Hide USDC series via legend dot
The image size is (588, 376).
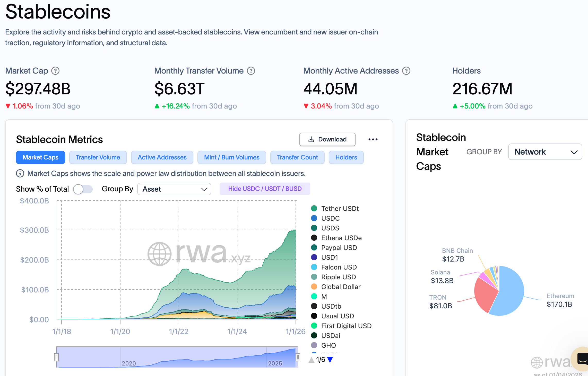tap(314, 218)
